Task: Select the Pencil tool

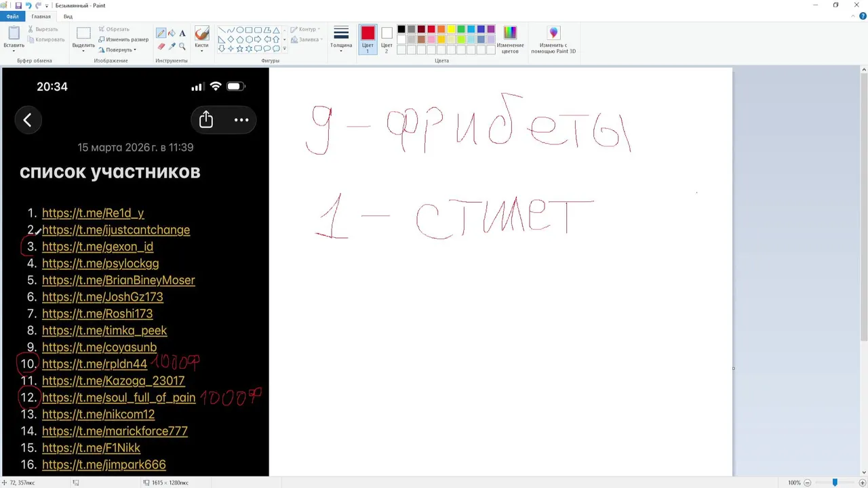Action: pyautogui.click(x=161, y=33)
